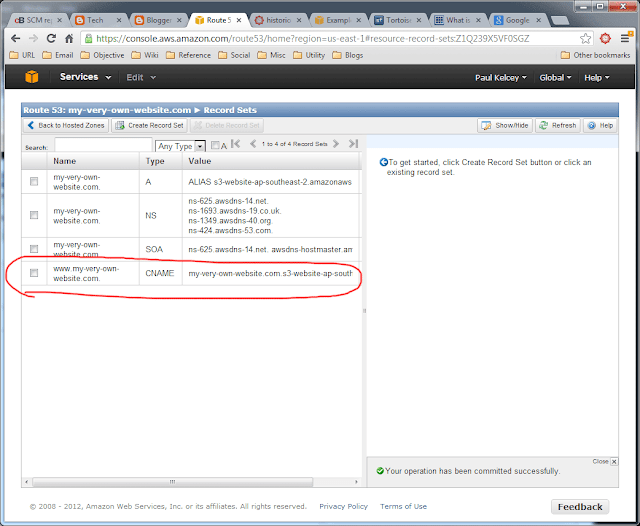The height and width of the screenshot is (526, 640).
Task: Sort by the Type column header
Action: point(161,161)
